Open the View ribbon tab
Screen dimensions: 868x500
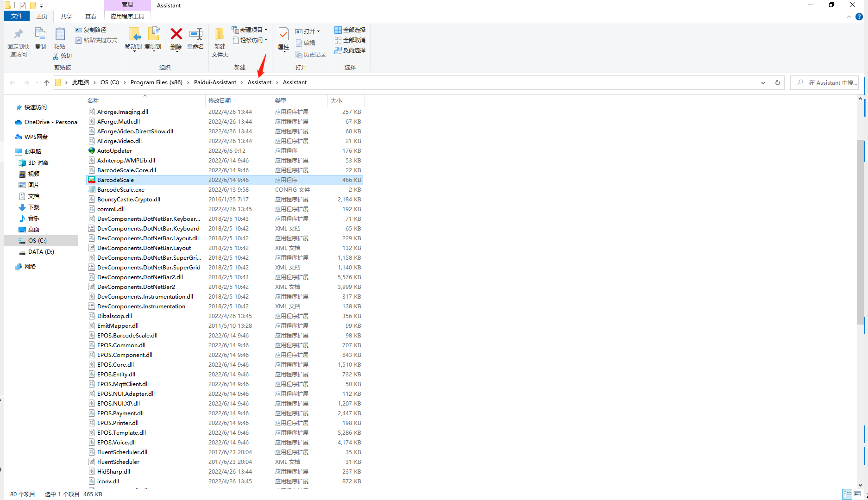(91, 16)
